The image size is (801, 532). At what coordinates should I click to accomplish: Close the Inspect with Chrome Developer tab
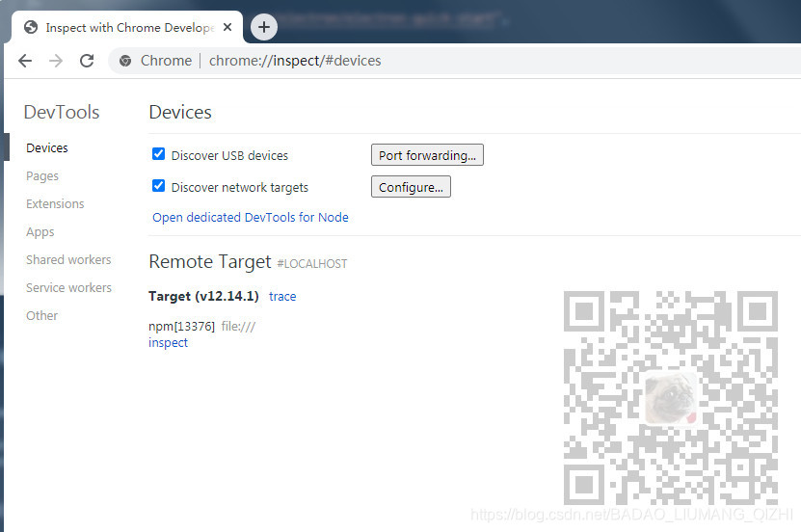(227, 27)
